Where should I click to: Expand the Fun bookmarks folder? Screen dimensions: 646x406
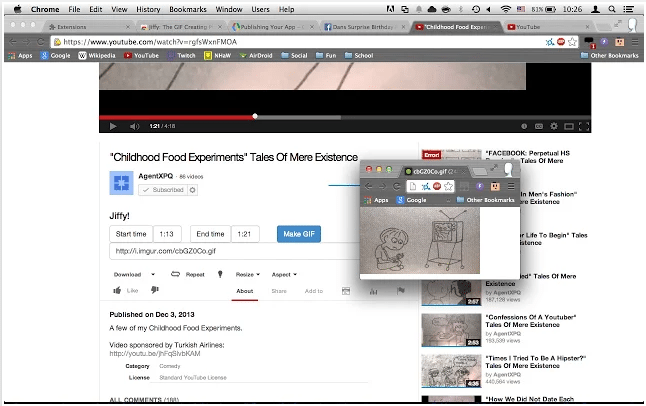pos(326,55)
